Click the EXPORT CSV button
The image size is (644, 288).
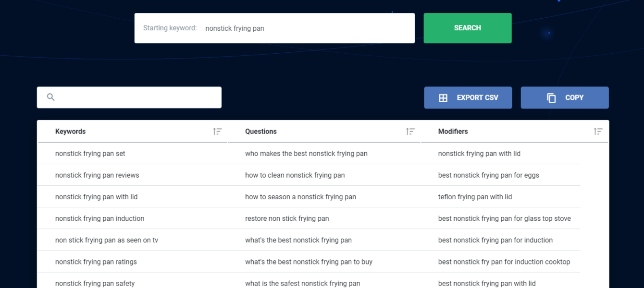click(468, 97)
